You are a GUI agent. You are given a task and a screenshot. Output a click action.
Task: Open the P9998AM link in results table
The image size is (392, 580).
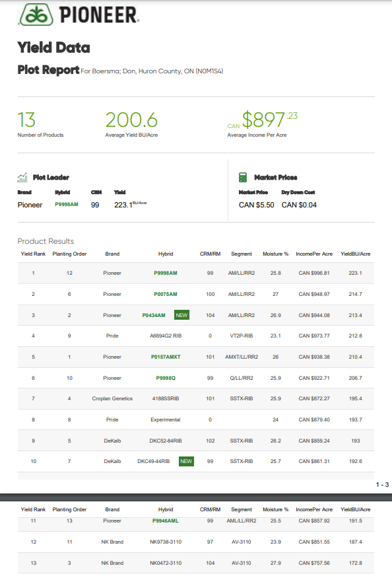pos(166,273)
